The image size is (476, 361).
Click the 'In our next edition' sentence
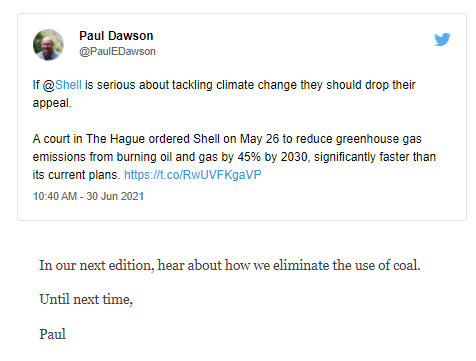230,265
